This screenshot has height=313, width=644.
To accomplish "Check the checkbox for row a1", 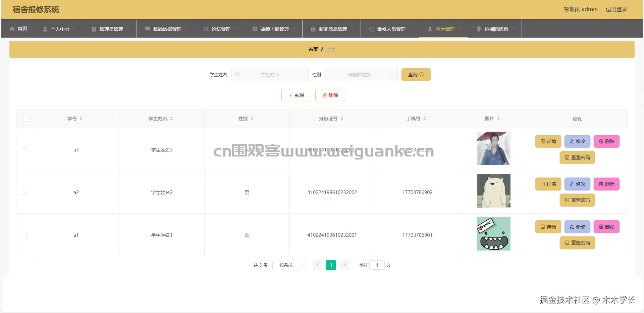I will pos(24,235).
